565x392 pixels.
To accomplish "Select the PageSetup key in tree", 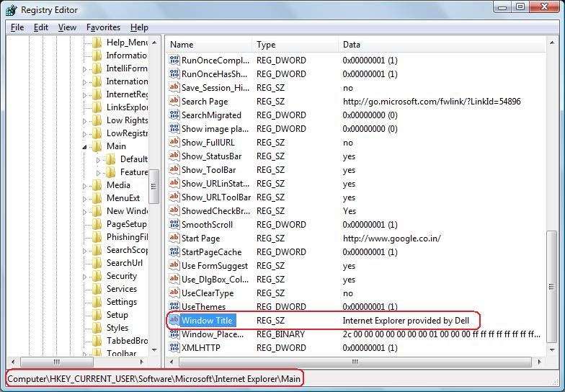I will pos(127,223).
